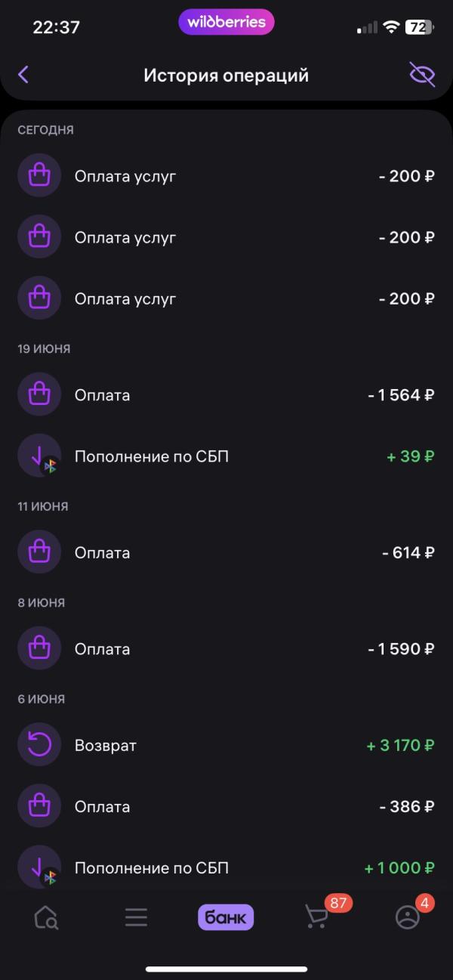Tap the +39 ₽ Пополнение по СБП row
Viewport: 453px width, 980px height.
click(226, 456)
